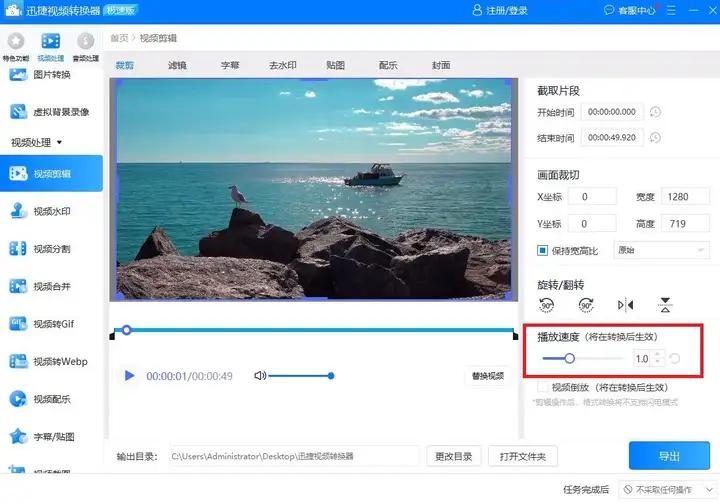Set start time to current position
The image size is (720, 504).
pos(655,112)
